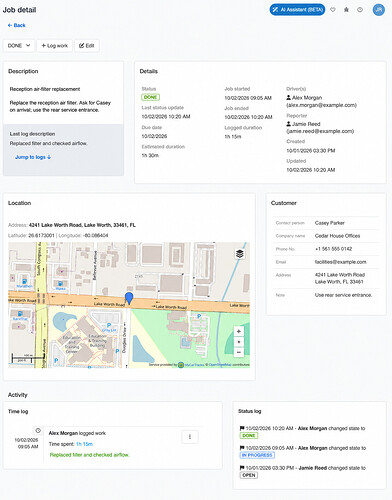The height and width of the screenshot is (500, 392).
Task: Click the clock icon on time log entry
Action: point(38,430)
